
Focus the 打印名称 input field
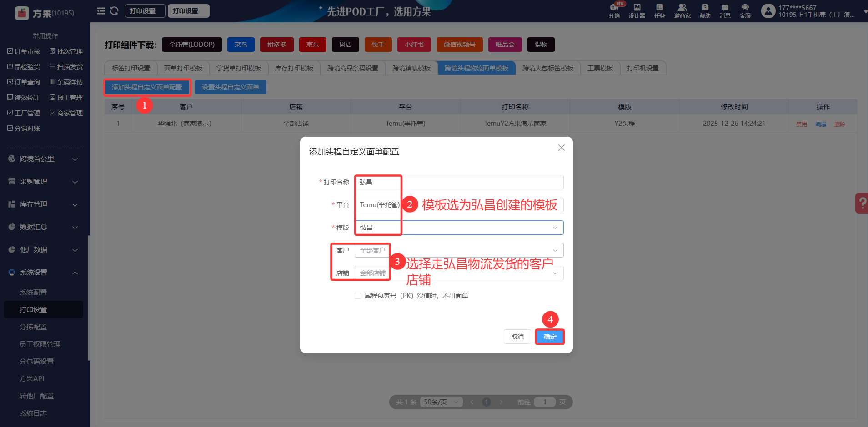click(459, 182)
